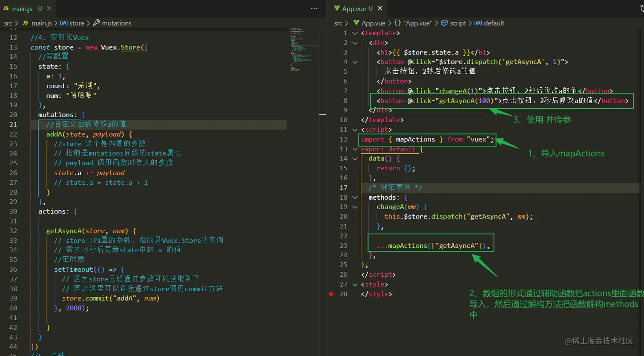
Task: Click the 2000 delay value
Action: point(74,308)
